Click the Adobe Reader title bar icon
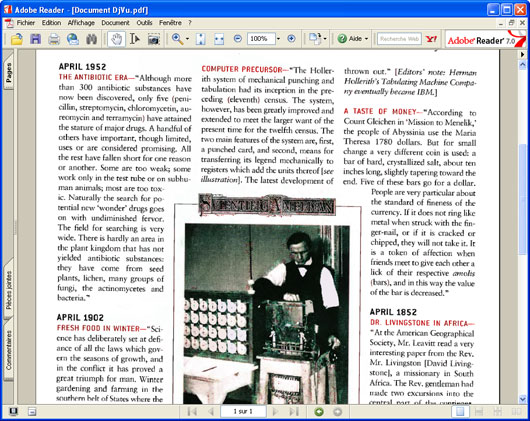The height and width of the screenshot is (421, 530). [x=8, y=9]
